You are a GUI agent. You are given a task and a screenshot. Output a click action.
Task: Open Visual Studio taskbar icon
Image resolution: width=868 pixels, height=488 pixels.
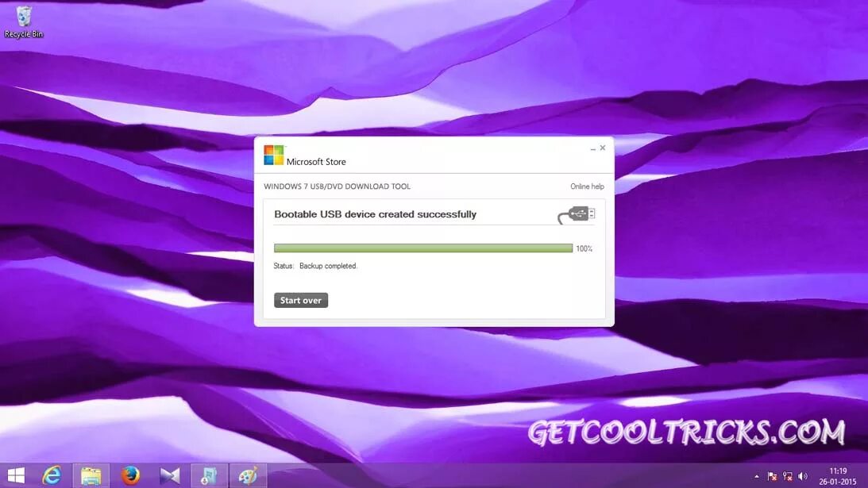click(170, 475)
